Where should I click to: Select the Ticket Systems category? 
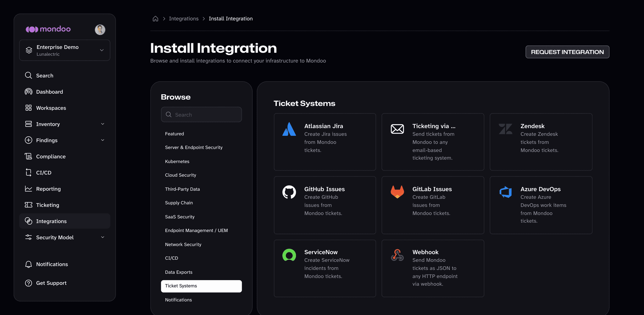pyautogui.click(x=201, y=286)
